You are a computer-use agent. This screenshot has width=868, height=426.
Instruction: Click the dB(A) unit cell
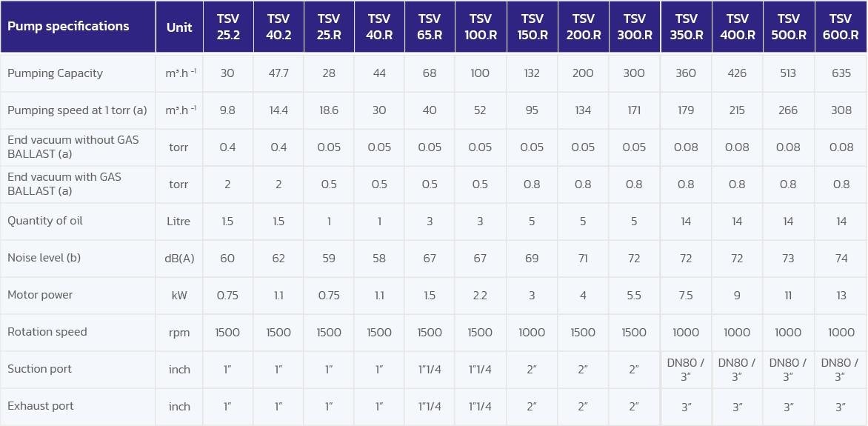(x=179, y=259)
